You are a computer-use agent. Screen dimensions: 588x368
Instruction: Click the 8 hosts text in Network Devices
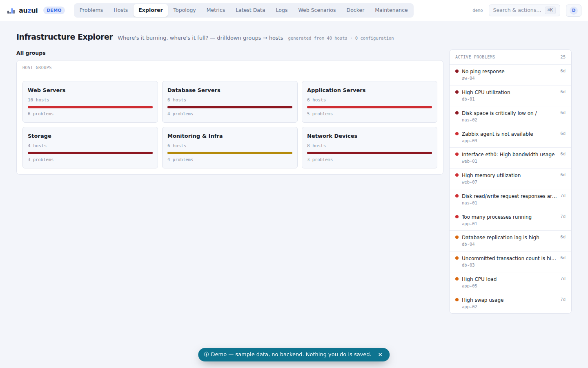pos(316,146)
